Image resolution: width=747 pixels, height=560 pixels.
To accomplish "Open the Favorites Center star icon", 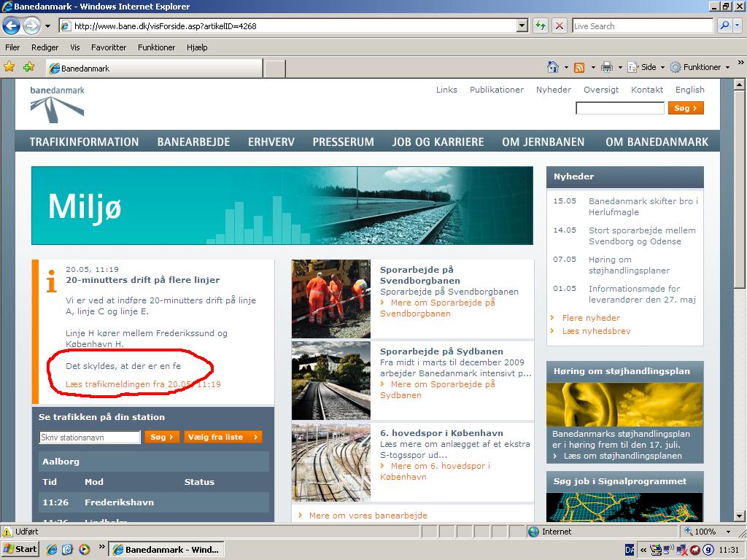I will point(9,66).
